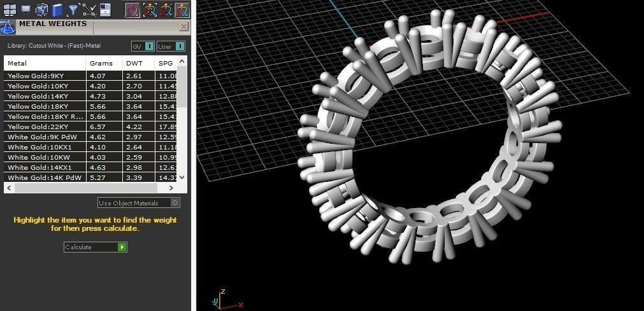Click the Grams column header
Viewport: 644px width, 311px height.
coord(104,63)
